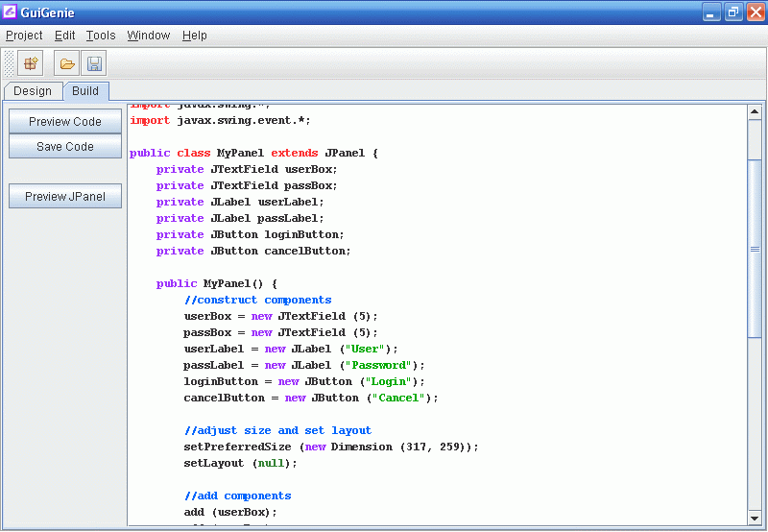This screenshot has width=768, height=532.
Task: Click the code scrollbar down arrow
Action: coord(755,517)
